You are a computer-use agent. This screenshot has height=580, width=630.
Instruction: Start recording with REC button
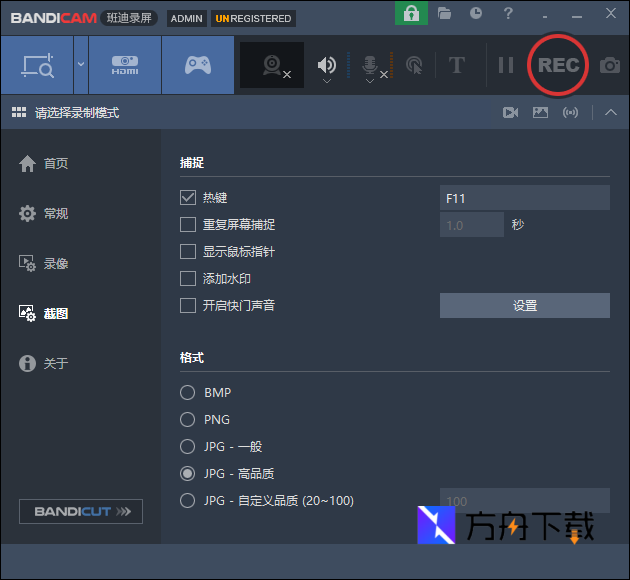click(558, 65)
